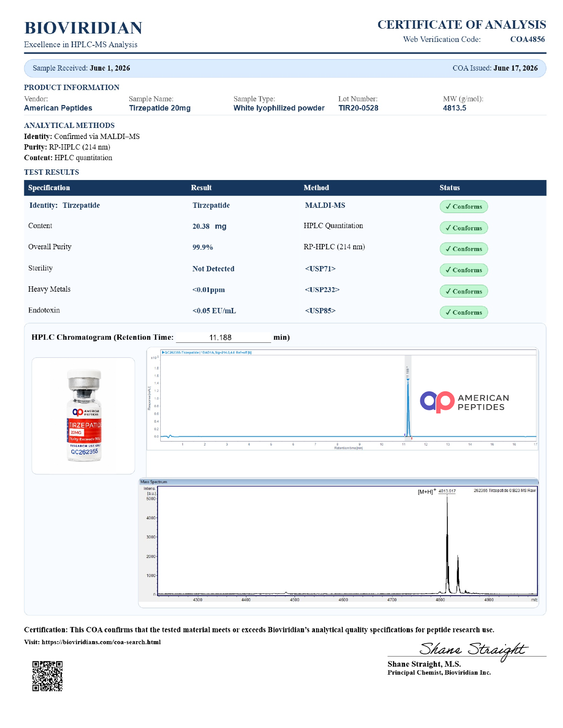Select vendor name American Peptides
The image size is (563, 728).
click(58, 108)
